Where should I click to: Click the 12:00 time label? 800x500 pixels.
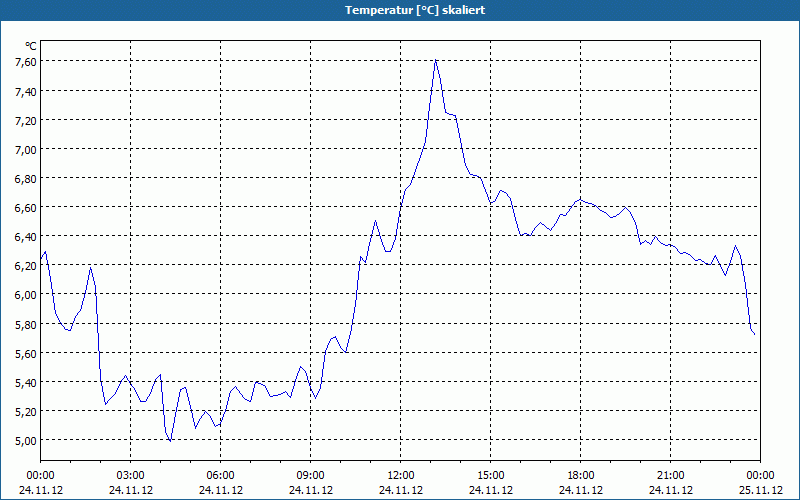click(x=401, y=476)
